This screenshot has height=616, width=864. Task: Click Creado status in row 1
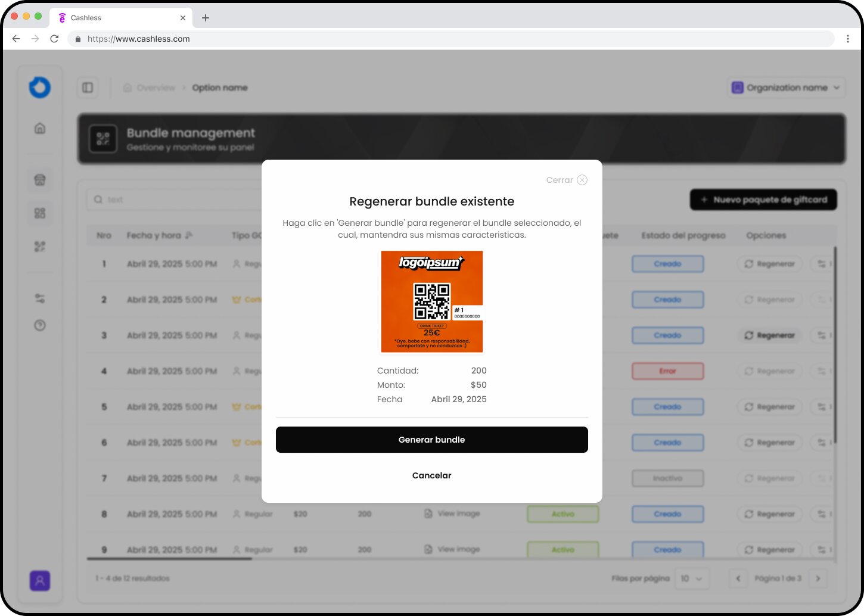tap(667, 264)
